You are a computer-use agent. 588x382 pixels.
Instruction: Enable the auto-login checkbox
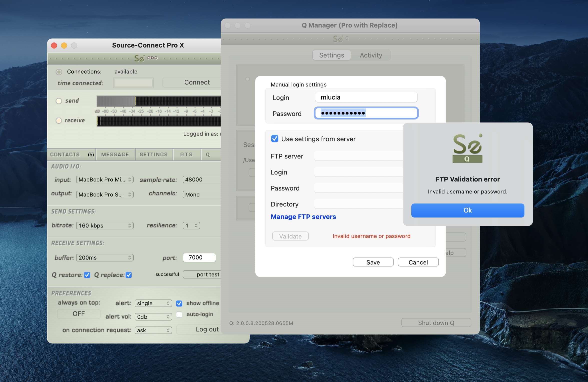(x=179, y=314)
